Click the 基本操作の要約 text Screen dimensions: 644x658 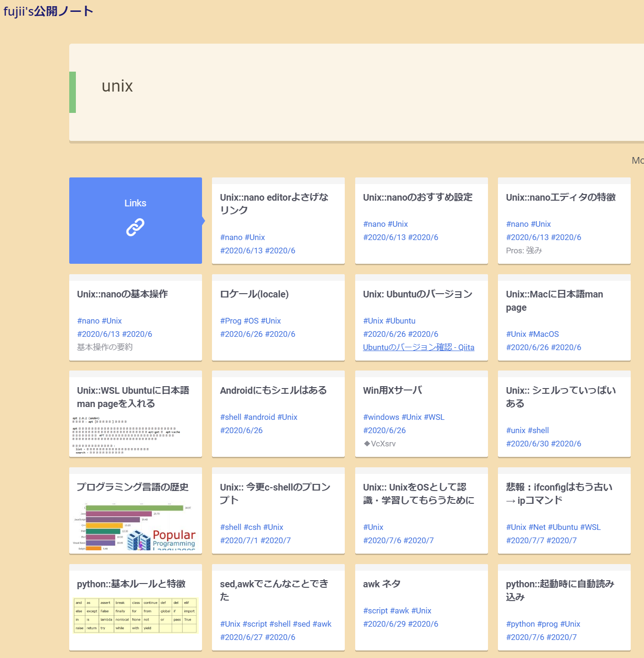(x=105, y=347)
